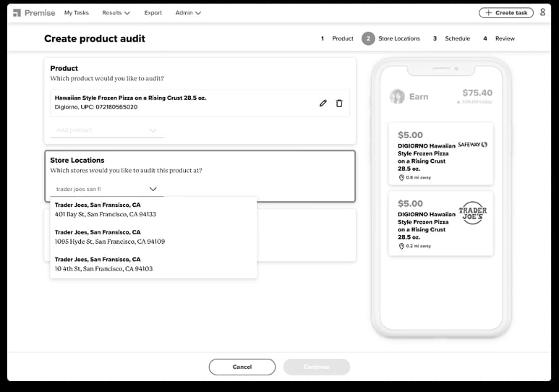Select Trader Joes at 10 4th St
The height and width of the screenshot is (392, 559).
point(153,264)
